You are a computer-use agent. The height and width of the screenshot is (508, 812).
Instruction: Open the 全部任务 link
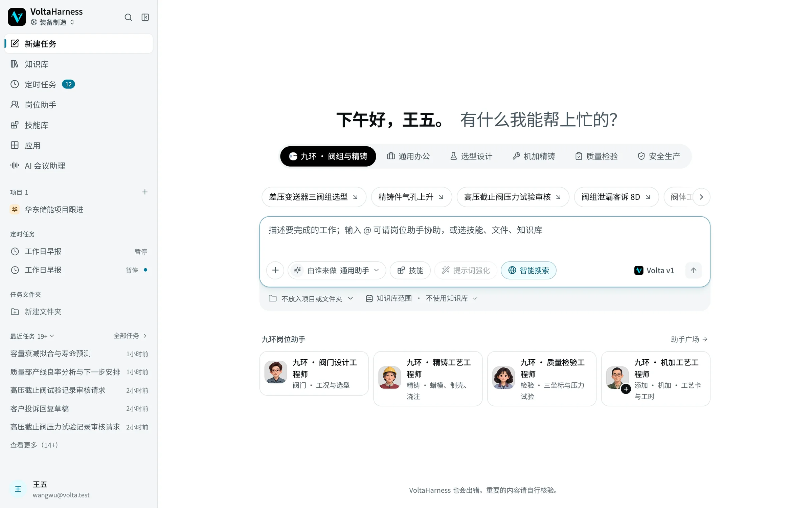point(130,336)
